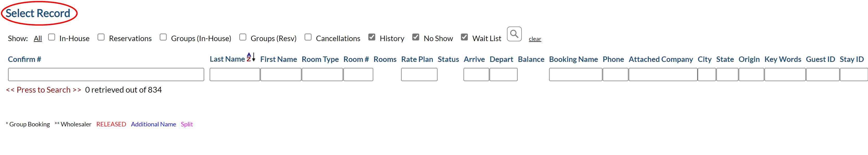Click the magnifying glass search icon
Image resolution: width=868 pixels, height=155 pixels.
(x=514, y=34)
